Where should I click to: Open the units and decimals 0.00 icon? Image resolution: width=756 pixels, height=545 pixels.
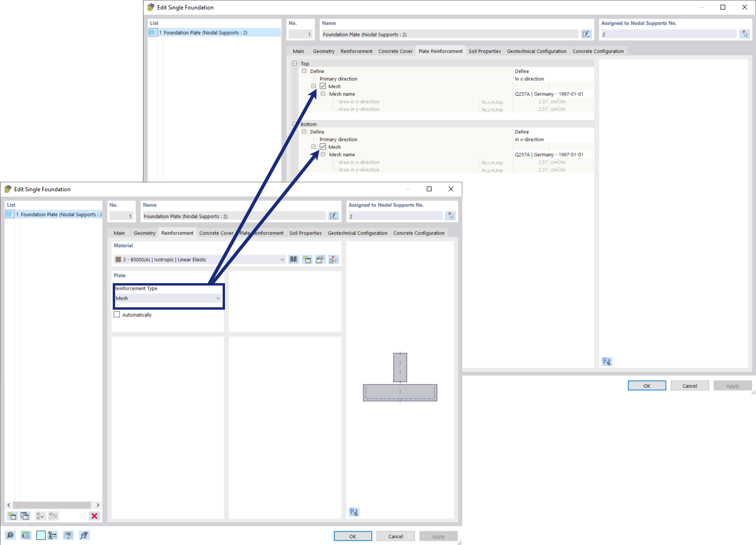(x=26, y=535)
